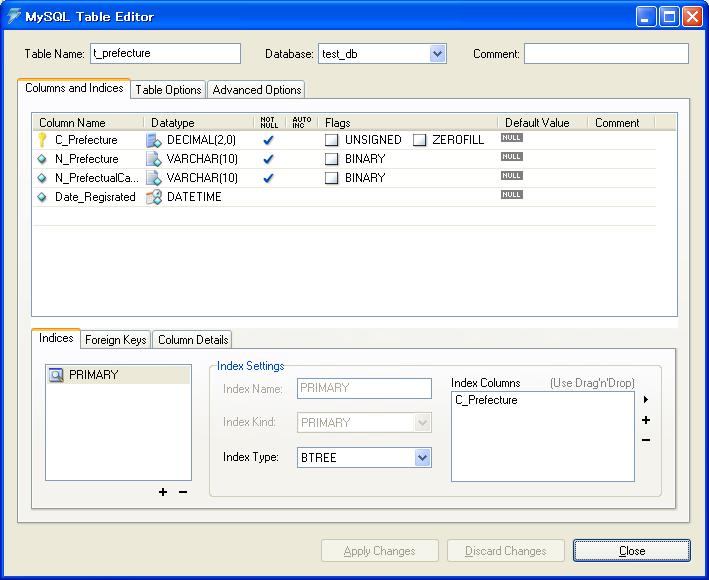Click the MySQL Table Editor title icon

pos(14,16)
